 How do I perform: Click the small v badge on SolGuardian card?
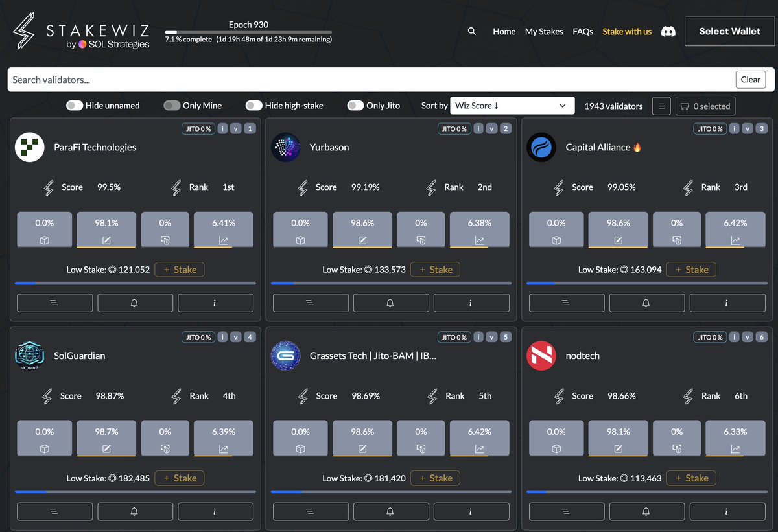click(x=236, y=338)
